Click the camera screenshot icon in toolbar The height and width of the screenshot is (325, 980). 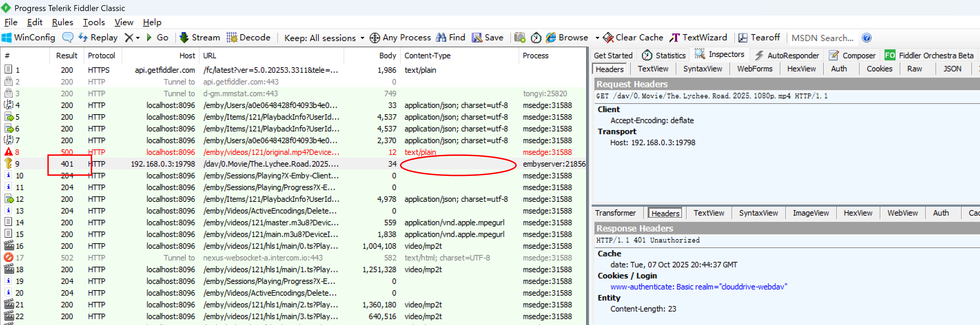pyautogui.click(x=520, y=38)
